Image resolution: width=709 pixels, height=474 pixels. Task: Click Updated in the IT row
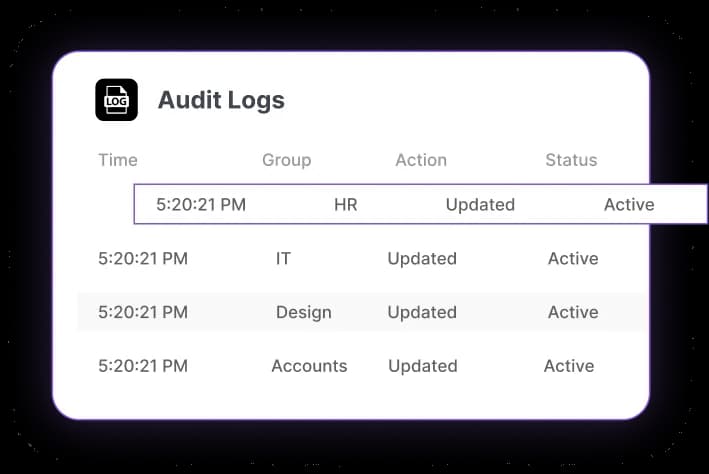(x=422, y=259)
